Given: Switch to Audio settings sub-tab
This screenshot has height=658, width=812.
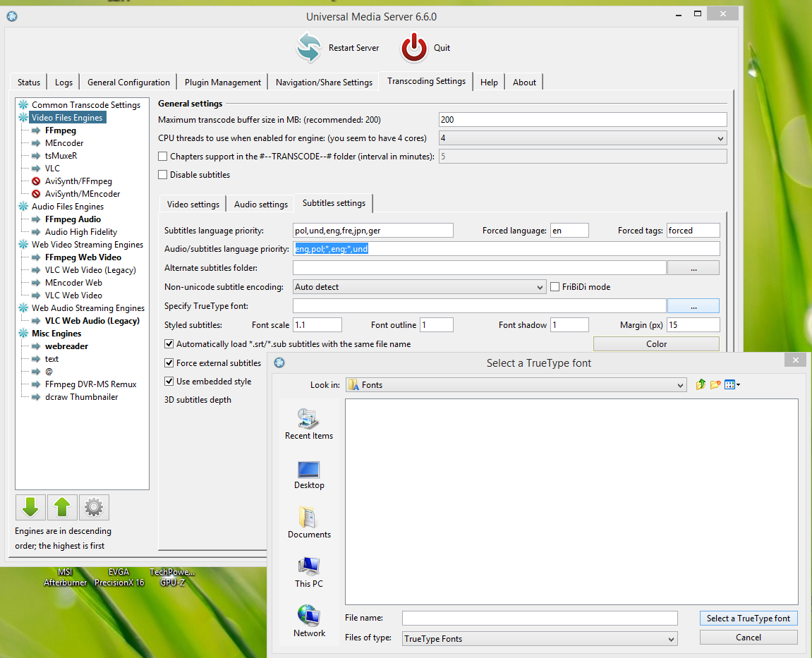Looking at the screenshot, I should [x=261, y=204].
